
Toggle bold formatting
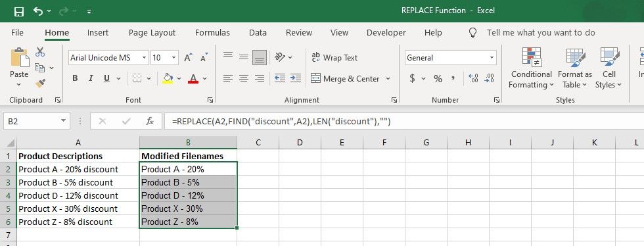75,78
